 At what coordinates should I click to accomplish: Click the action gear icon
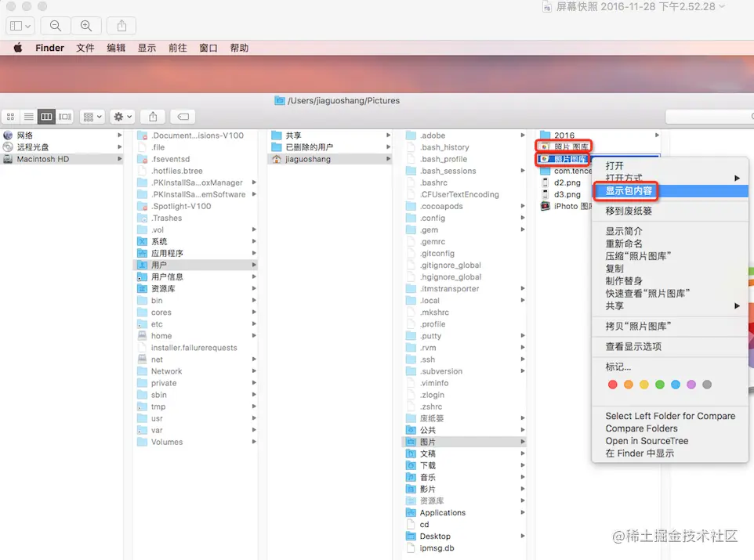click(118, 116)
